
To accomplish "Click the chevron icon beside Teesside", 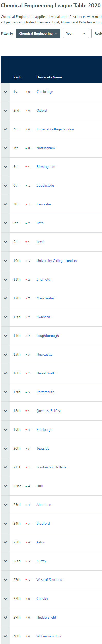I will point(5,449).
